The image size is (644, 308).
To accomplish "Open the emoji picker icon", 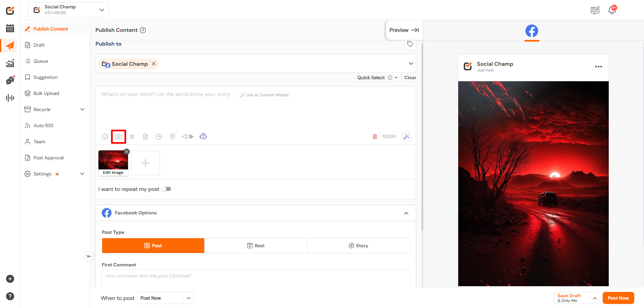I will click(105, 137).
